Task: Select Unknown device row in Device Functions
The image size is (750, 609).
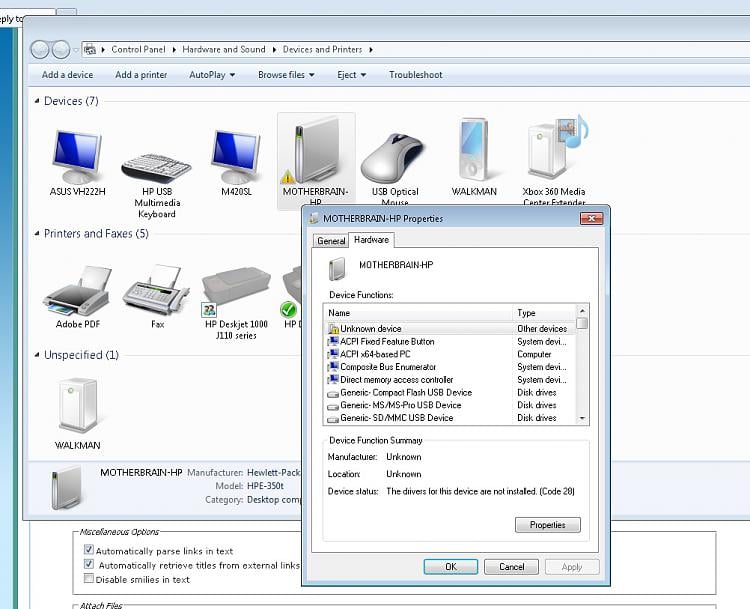Action: [x=450, y=329]
